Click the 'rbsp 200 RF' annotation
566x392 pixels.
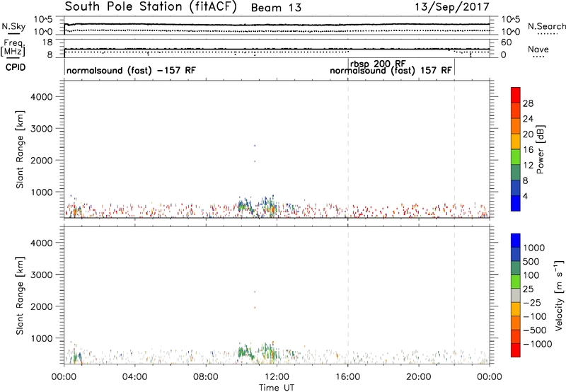pyautogui.click(x=378, y=64)
